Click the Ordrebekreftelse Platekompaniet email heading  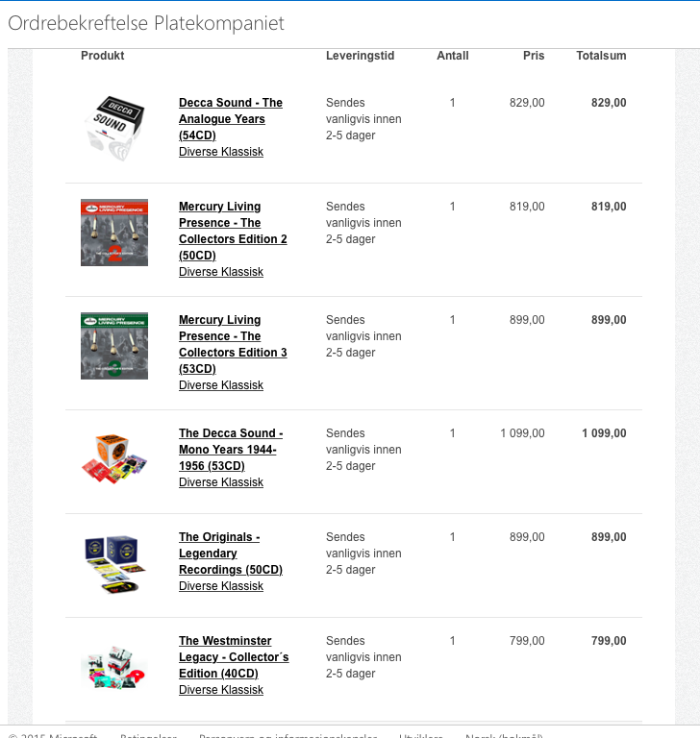coord(146,23)
